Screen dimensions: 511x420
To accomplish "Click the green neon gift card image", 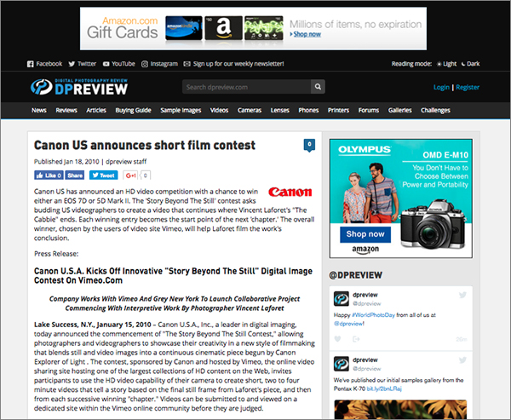I will click(264, 28).
